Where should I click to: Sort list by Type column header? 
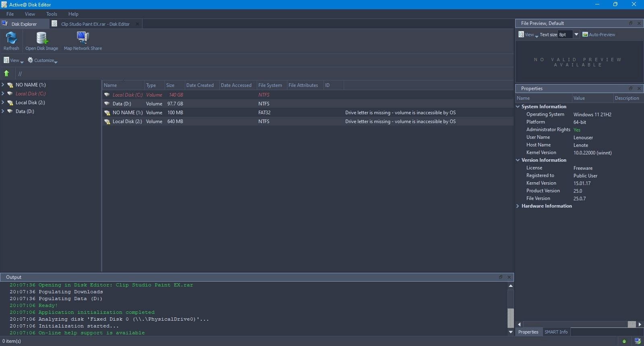click(x=155, y=85)
